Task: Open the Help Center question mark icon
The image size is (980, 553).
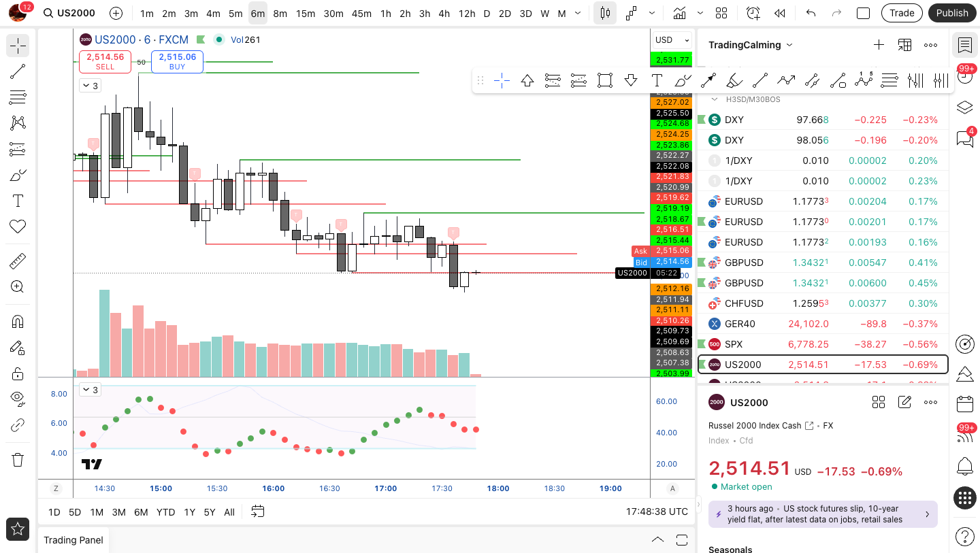Action: click(x=964, y=536)
